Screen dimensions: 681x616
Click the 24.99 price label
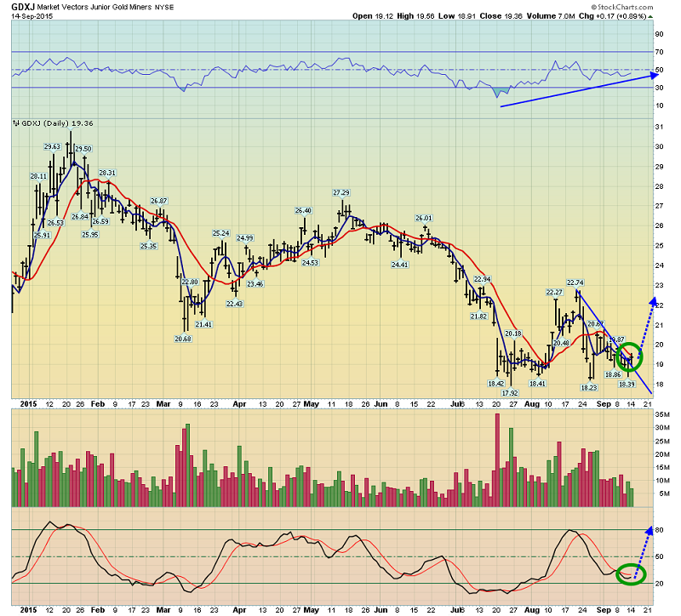(245, 238)
